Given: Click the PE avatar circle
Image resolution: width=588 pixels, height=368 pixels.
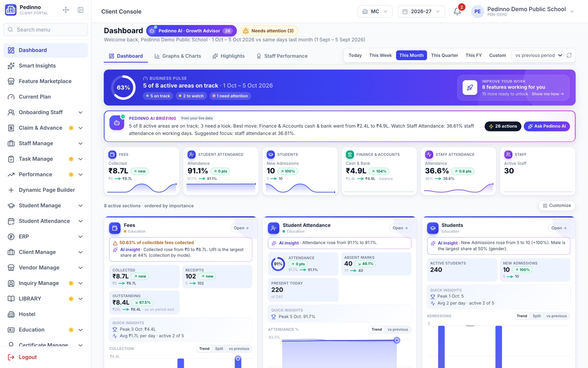Looking at the screenshot, I should [x=477, y=11].
